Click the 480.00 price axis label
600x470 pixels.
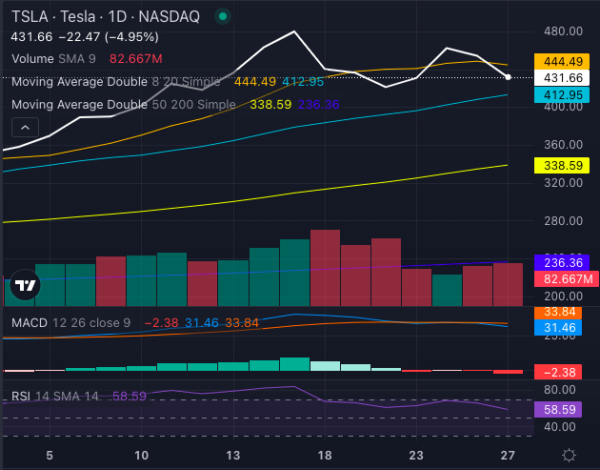pyautogui.click(x=563, y=31)
